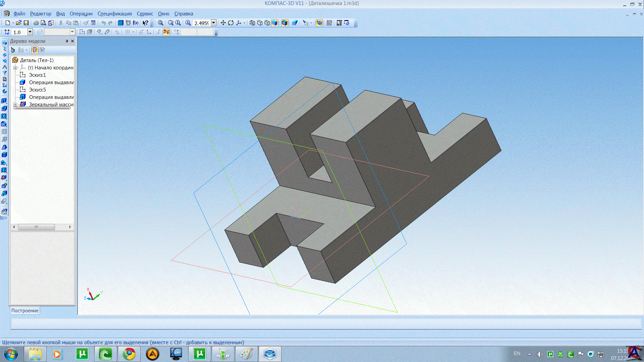Switch to wireframe display mode

[x=252, y=23]
